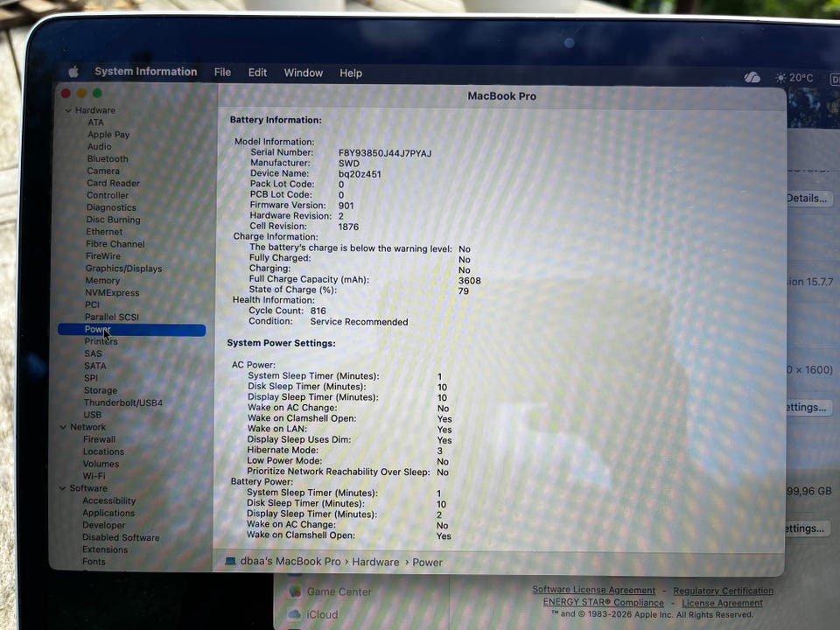Open Software License Agreement link
840x630 pixels.
coord(593,590)
